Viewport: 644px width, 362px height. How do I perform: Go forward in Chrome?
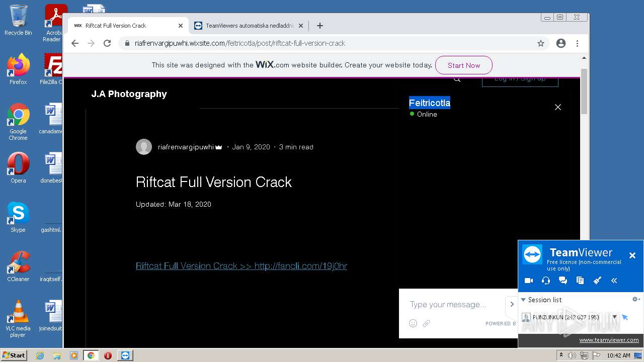tap(91, 43)
